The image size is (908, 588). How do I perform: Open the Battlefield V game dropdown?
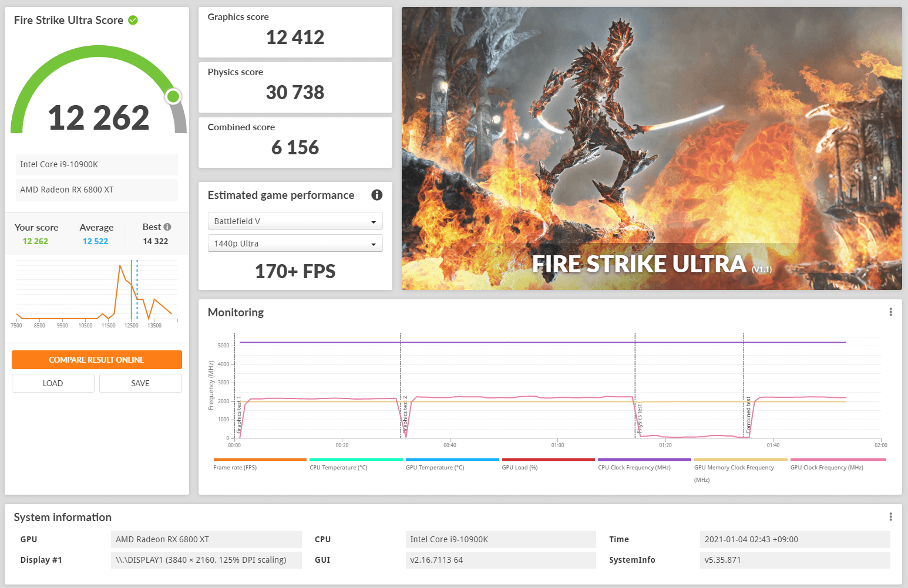tap(295, 221)
